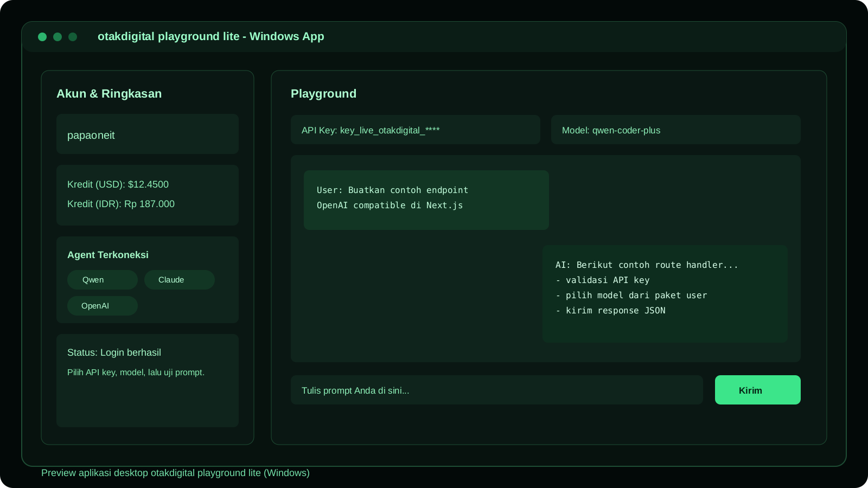Click the middle window control dot
868x488 pixels.
[58, 37]
